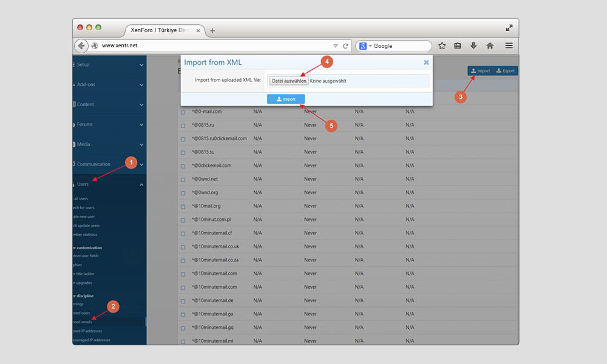Tick checkbox for *@10mail.org

point(183,206)
